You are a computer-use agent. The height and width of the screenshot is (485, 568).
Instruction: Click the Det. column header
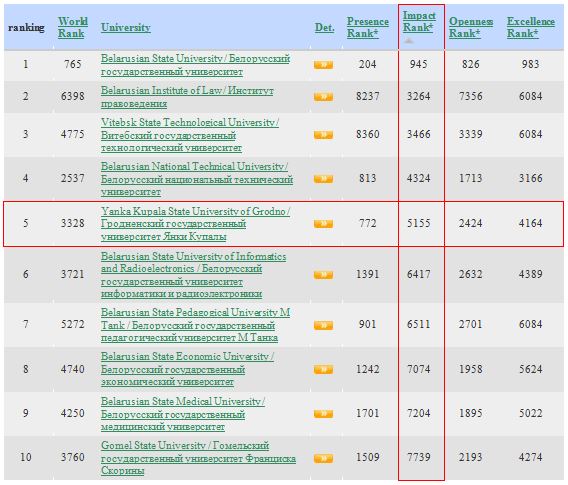pyautogui.click(x=324, y=27)
